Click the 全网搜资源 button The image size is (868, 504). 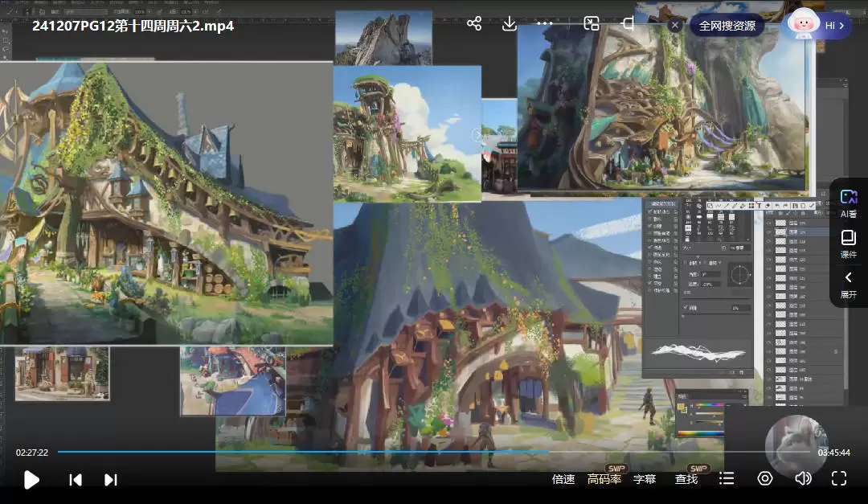coord(727,26)
